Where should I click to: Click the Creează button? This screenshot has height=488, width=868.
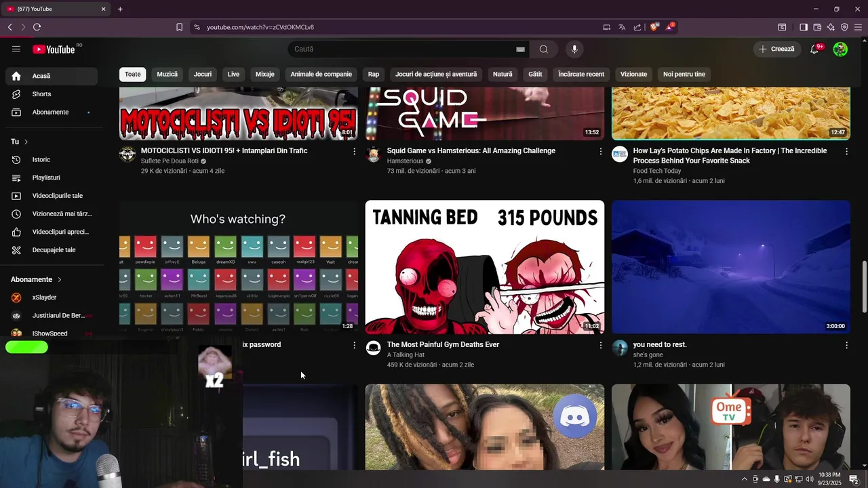click(776, 49)
